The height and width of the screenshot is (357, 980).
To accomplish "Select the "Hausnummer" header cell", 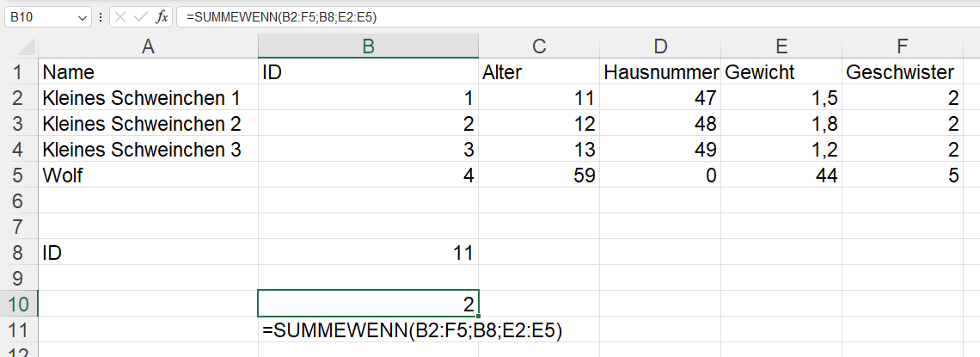I will [660, 72].
